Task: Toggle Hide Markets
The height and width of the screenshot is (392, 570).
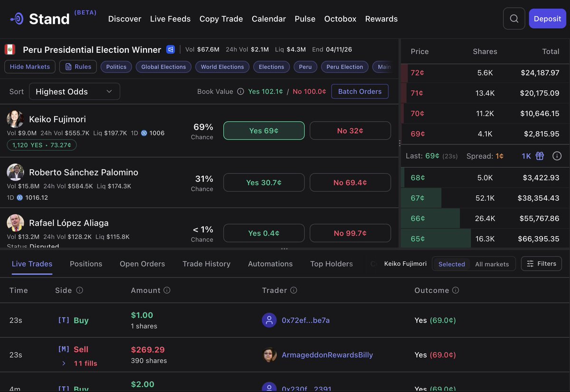Action: tap(30, 67)
